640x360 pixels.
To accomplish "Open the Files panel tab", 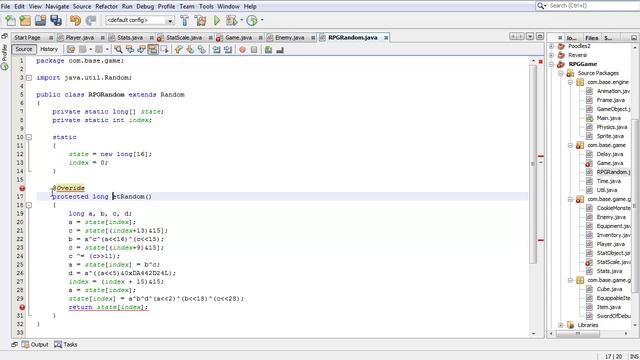I will [591, 38].
